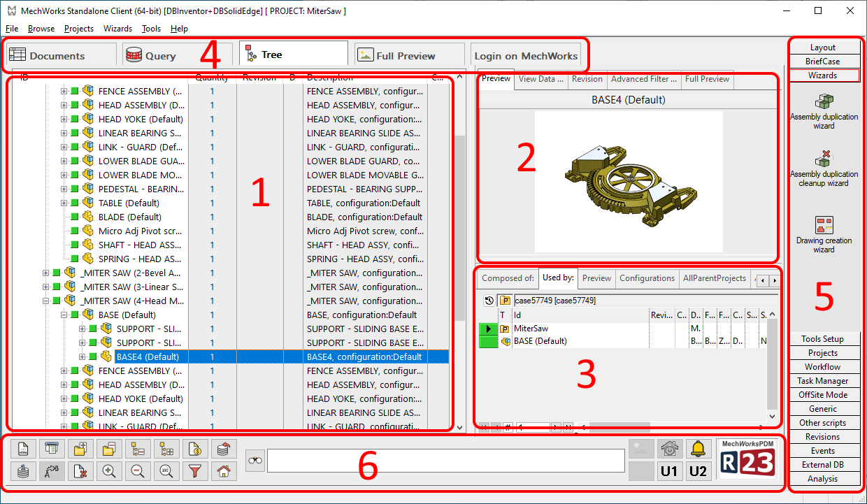Screen dimensions: 867x504
Task: Open the Projects menu in menu bar
Action: coord(79,29)
